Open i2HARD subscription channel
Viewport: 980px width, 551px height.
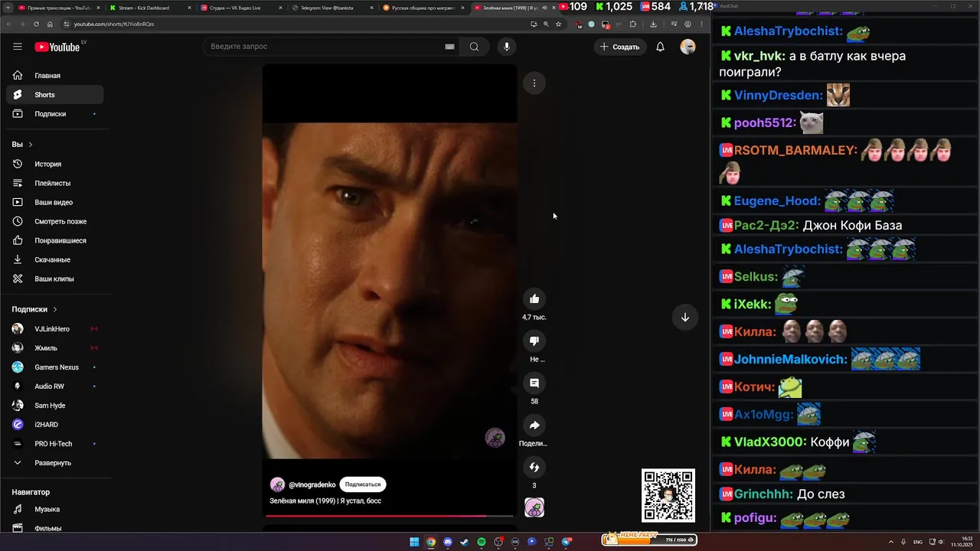(x=54, y=425)
